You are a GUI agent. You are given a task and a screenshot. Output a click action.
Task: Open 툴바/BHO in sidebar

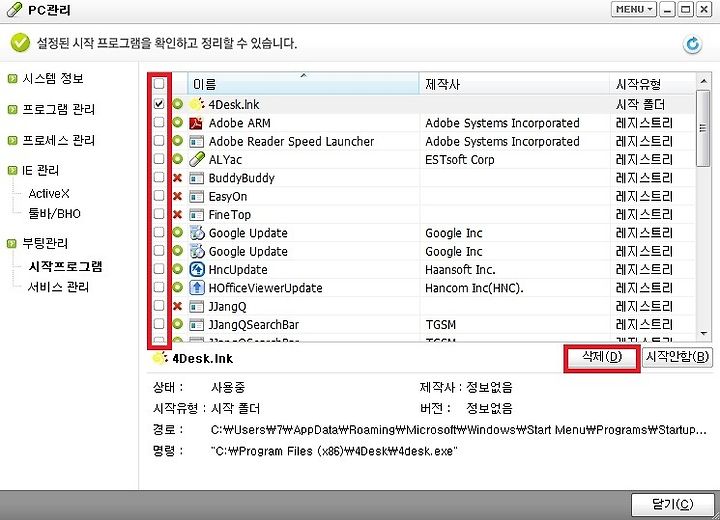[x=54, y=214]
